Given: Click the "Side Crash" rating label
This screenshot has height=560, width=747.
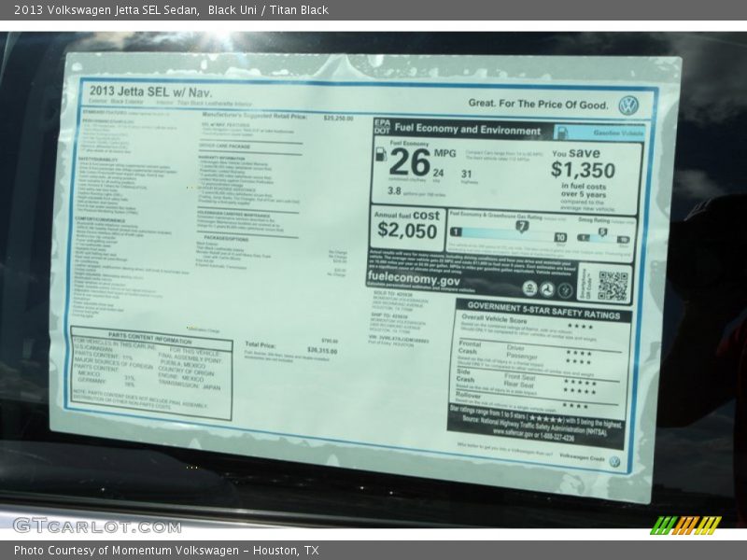Looking at the screenshot, I should (x=465, y=375).
